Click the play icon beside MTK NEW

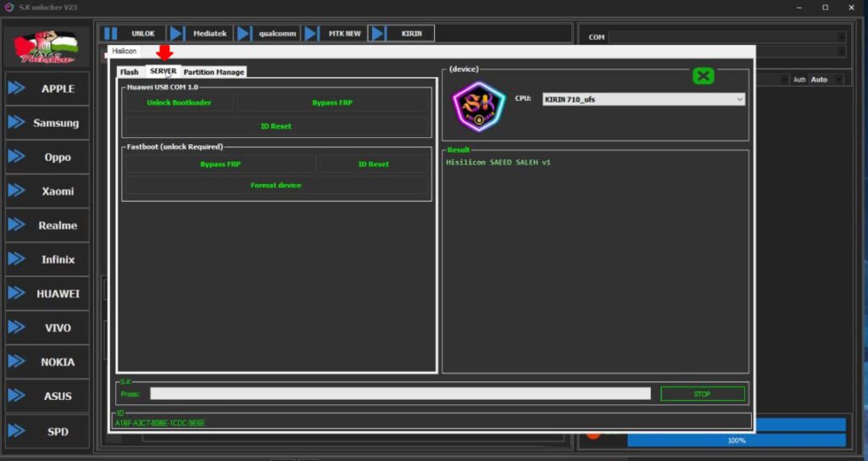click(x=312, y=34)
